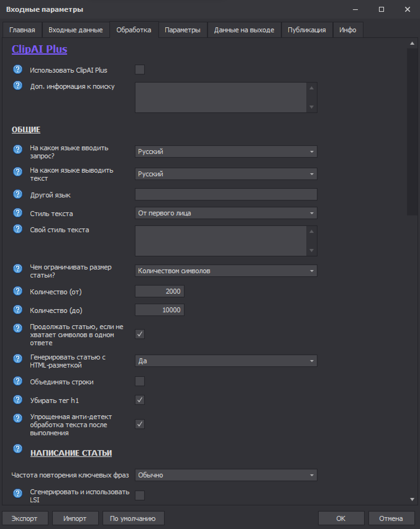Click into the Другой язык input field
This screenshot has width=420, height=529.
pos(226,195)
